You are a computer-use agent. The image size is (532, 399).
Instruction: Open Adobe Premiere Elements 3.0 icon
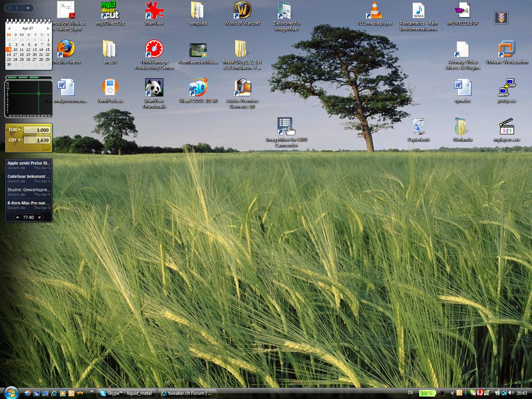(x=242, y=88)
